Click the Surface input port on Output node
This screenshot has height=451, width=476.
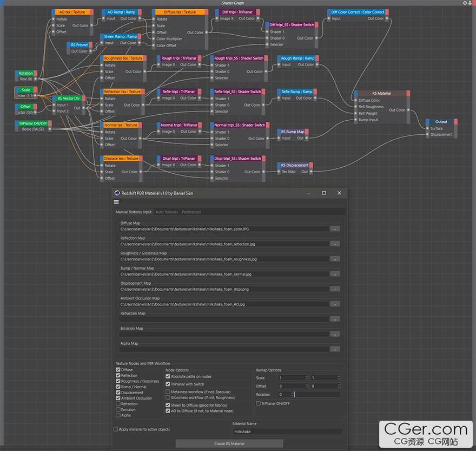(427, 128)
